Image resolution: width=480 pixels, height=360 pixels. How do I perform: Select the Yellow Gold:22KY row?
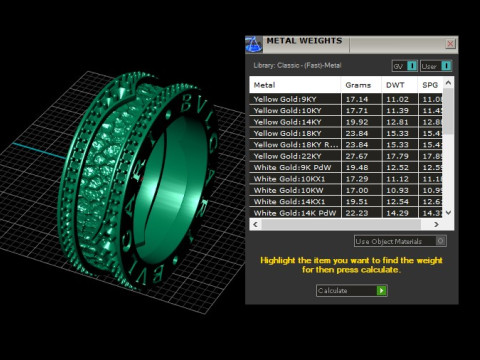pyautogui.click(x=346, y=156)
